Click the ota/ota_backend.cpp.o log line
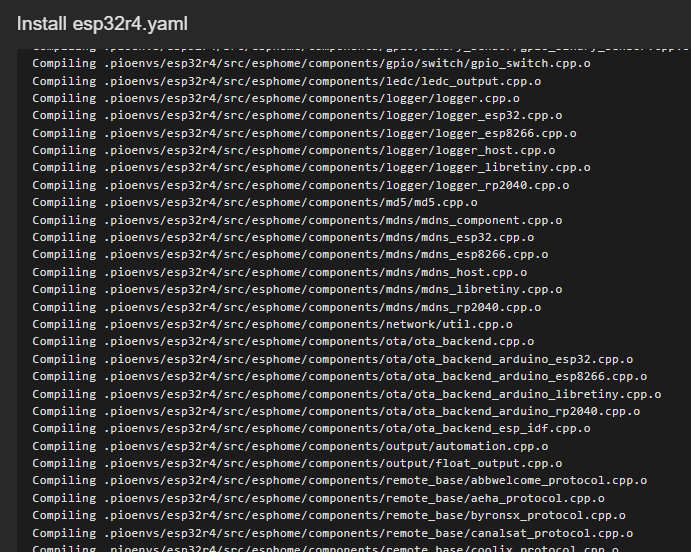691x552 pixels. pyautogui.click(x=283, y=341)
